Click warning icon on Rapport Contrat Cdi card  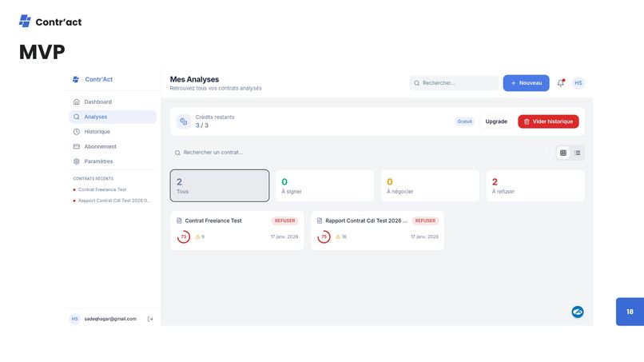(x=339, y=237)
